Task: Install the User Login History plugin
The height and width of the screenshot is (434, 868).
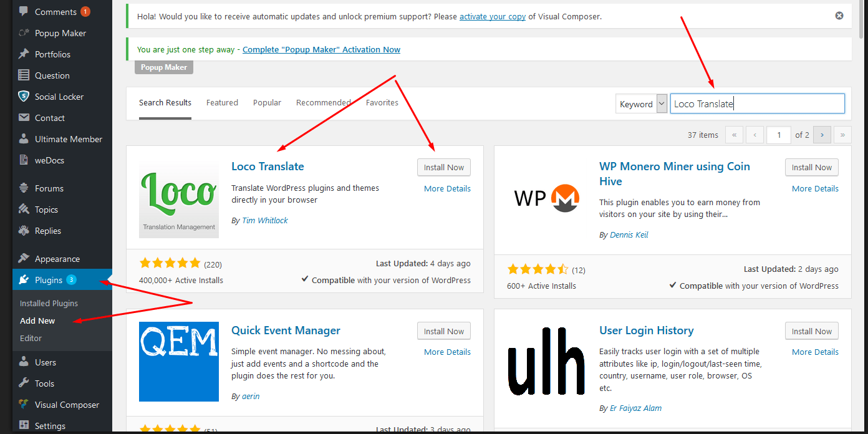Action: click(812, 331)
